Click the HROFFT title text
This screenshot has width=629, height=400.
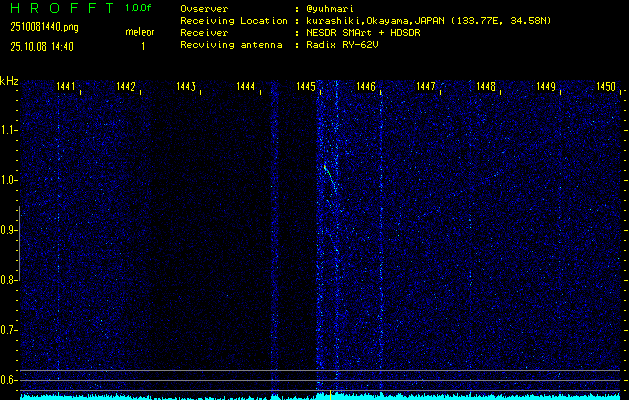tap(62, 8)
